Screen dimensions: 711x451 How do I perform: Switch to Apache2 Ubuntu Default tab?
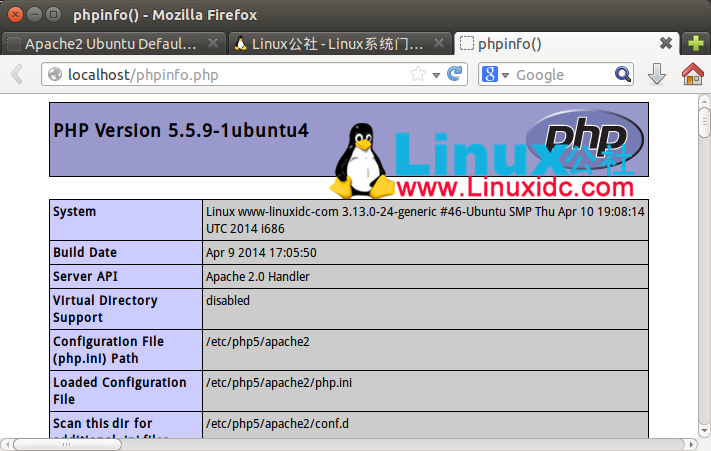click(113, 44)
